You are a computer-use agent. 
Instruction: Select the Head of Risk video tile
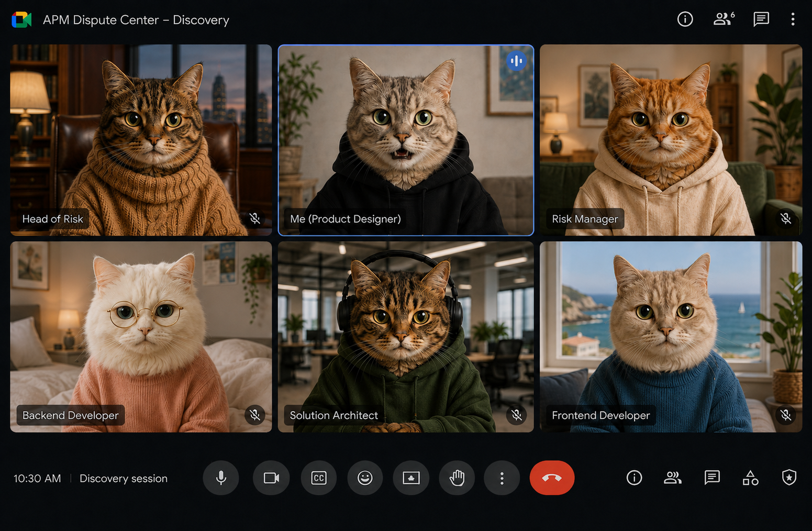point(141,140)
